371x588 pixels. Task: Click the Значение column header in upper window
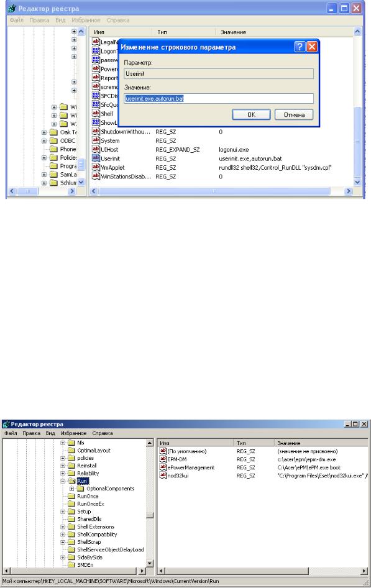point(284,32)
